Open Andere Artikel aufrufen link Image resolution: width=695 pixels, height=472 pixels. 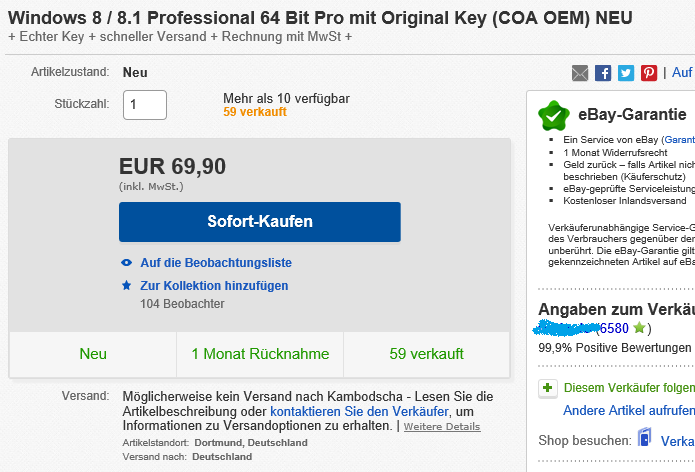(629, 411)
